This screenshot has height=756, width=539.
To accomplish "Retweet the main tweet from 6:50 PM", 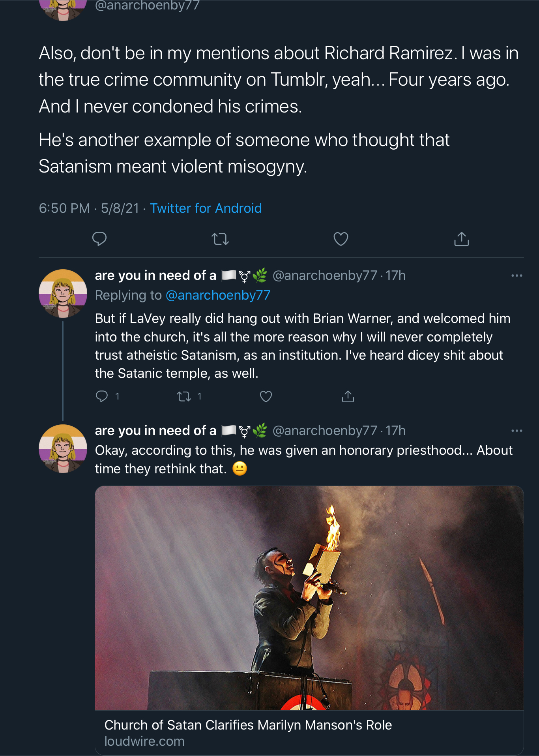I will [220, 239].
